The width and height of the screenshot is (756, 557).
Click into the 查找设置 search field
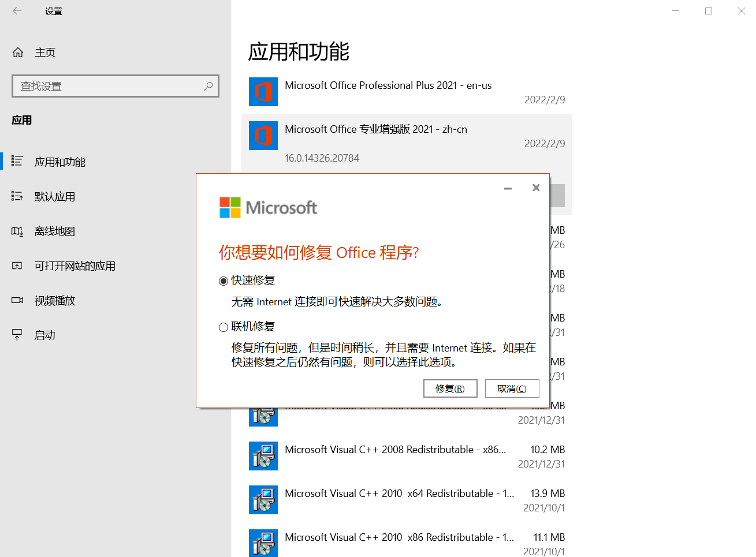point(116,86)
